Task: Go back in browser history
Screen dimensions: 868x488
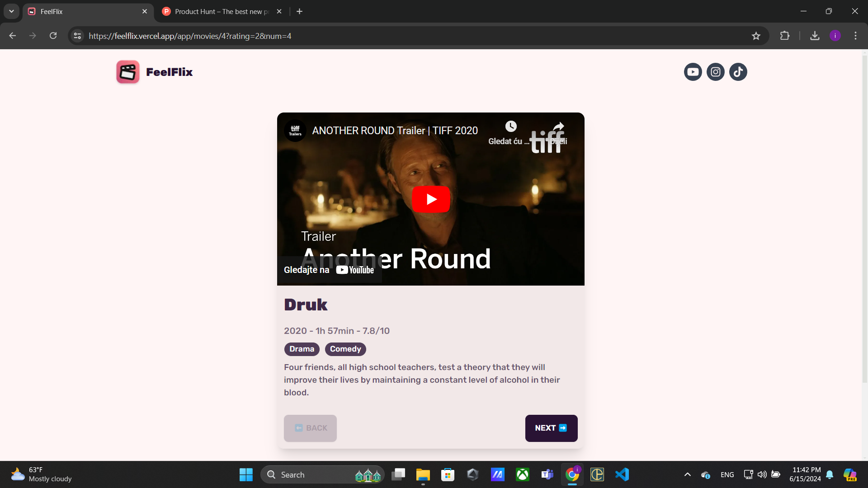Action: [x=12, y=36]
